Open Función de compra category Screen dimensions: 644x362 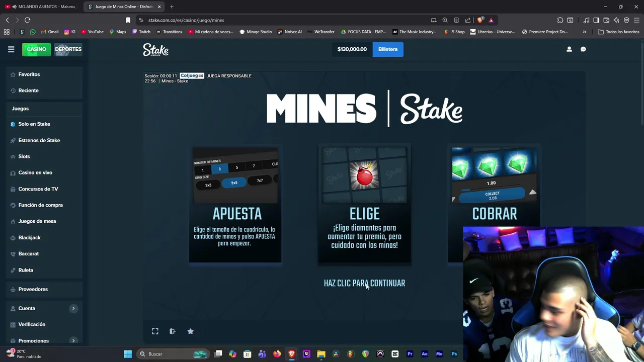pyautogui.click(x=40, y=205)
